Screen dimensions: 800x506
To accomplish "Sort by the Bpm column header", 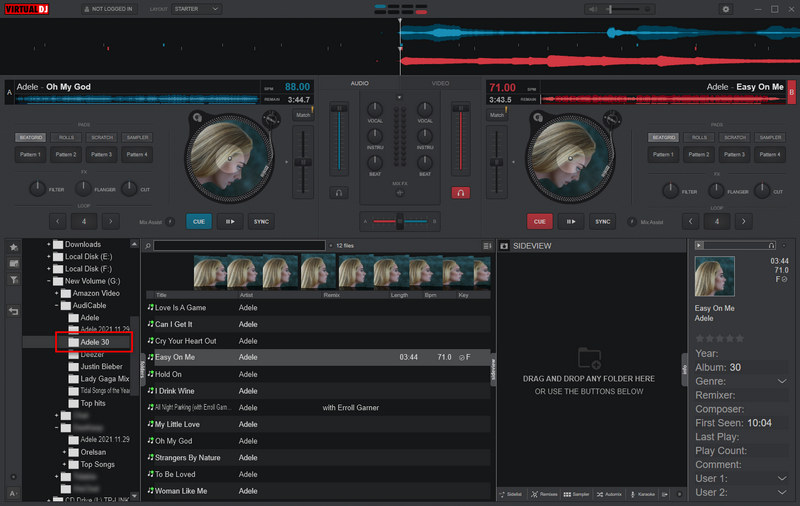I will tap(431, 295).
